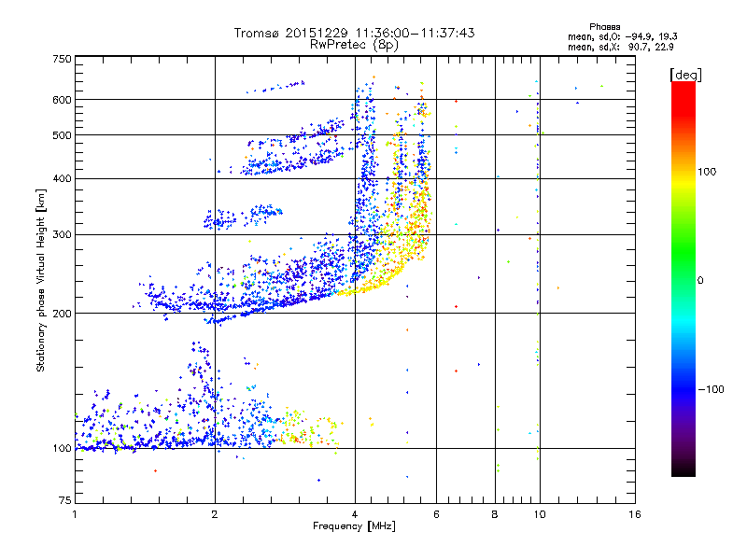Click the y-axis tick label '750'

click(62, 59)
